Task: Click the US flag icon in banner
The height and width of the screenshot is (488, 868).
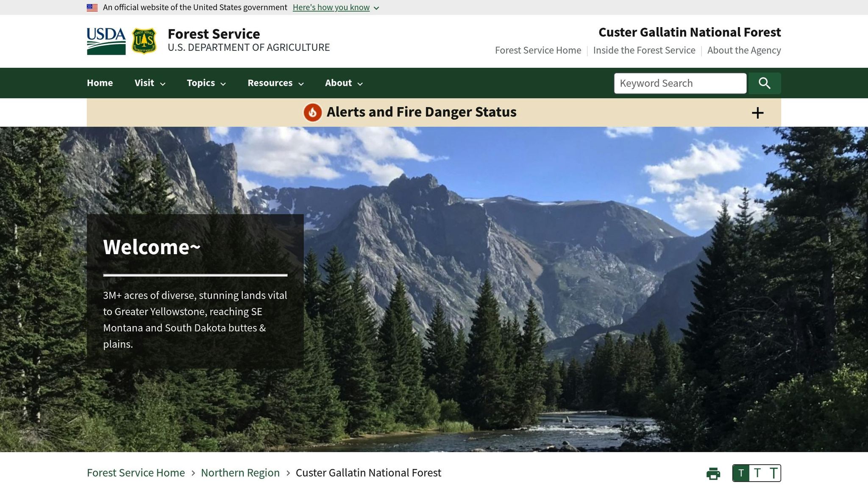Action: click(92, 8)
